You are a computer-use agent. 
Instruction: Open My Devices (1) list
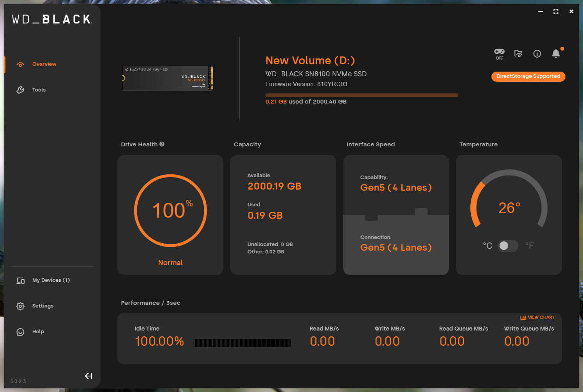pos(51,280)
